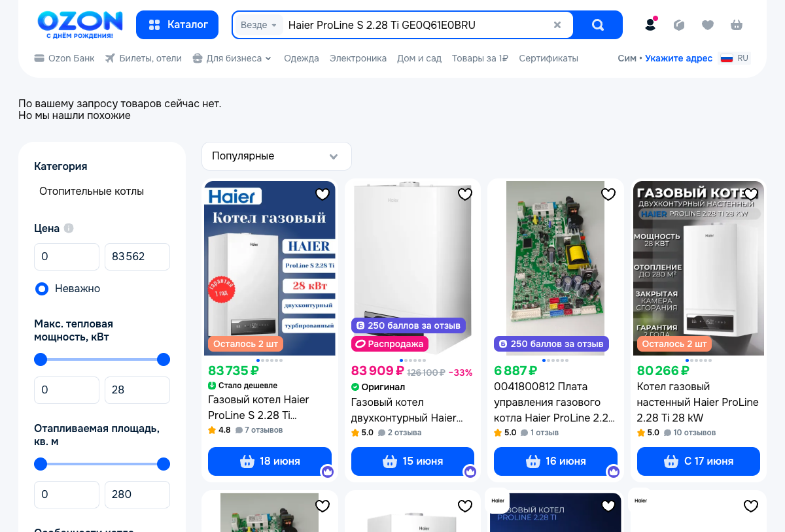Screen dimensions: 785x532
Task: Add 83 909 ₽ boiler to favorites
Action: click(x=465, y=194)
